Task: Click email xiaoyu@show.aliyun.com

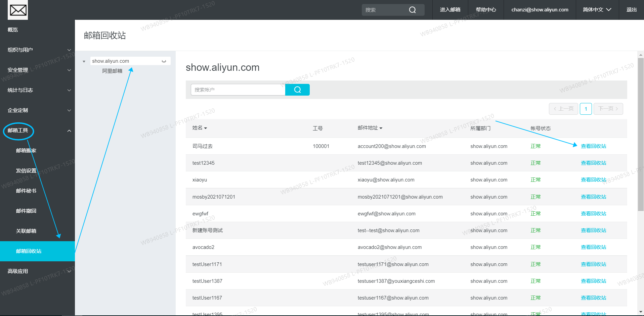Action: (x=386, y=180)
